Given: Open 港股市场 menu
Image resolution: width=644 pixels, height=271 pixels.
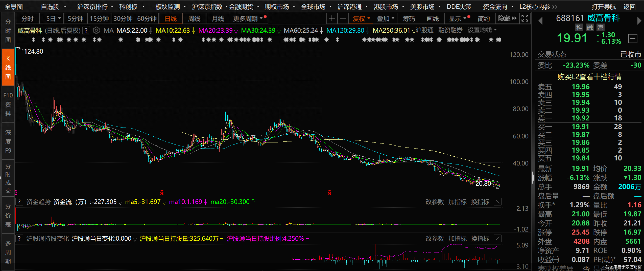Looking at the screenshot, I should 389,7.
